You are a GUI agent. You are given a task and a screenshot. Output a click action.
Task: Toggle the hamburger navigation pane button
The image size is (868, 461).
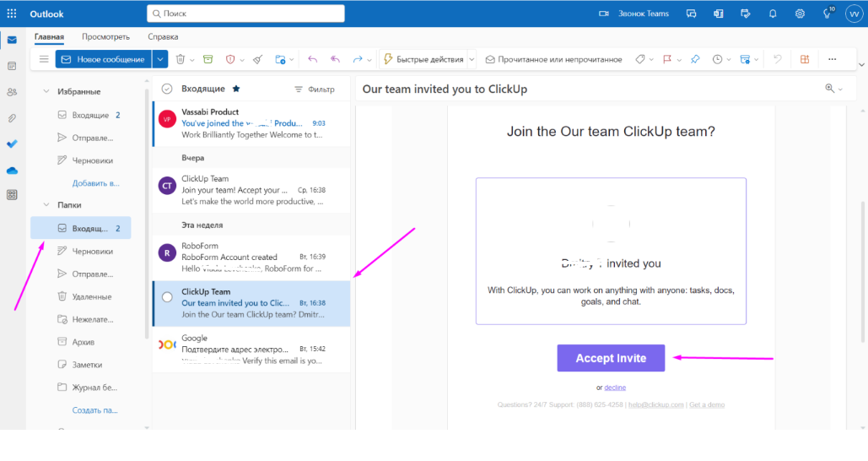tap(44, 59)
